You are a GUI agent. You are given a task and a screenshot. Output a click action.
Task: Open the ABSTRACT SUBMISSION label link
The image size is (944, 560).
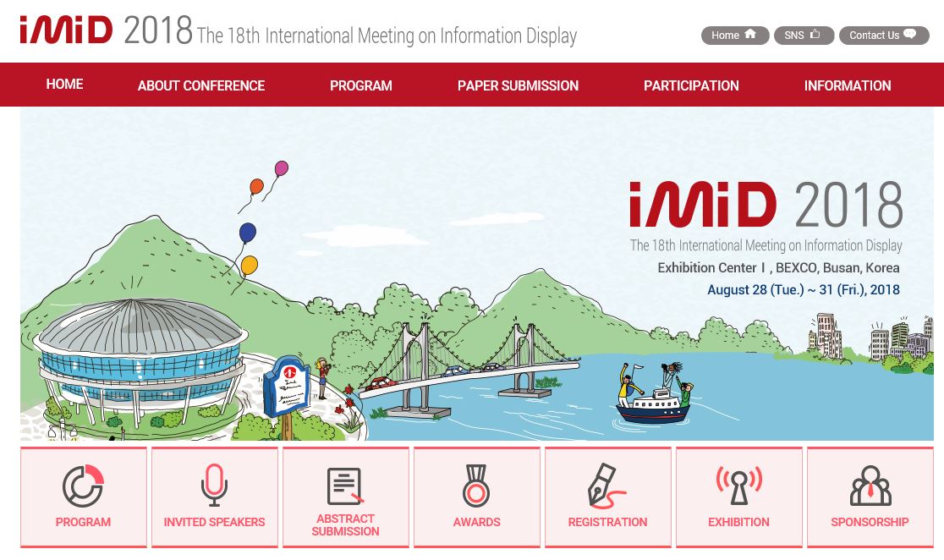(346, 525)
